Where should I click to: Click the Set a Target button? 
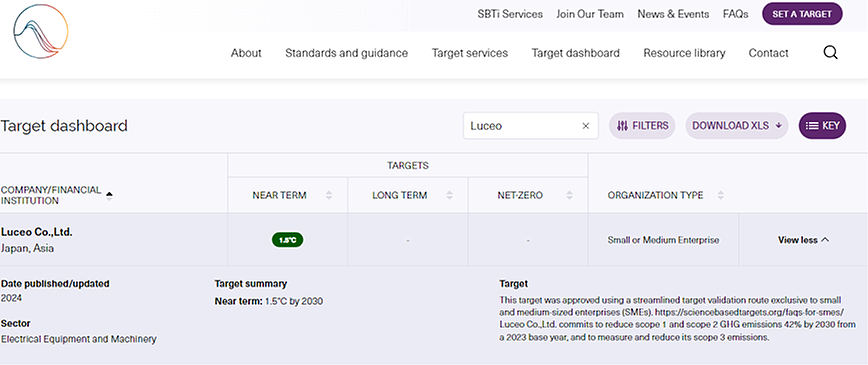pos(802,14)
